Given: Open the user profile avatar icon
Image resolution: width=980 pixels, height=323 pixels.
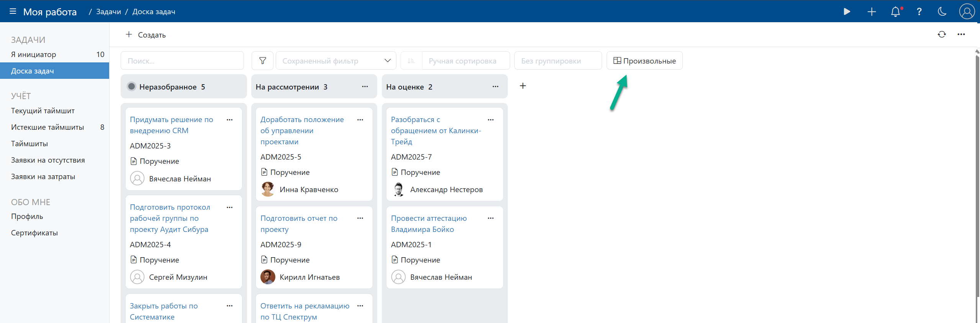Looking at the screenshot, I should (967, 11).
